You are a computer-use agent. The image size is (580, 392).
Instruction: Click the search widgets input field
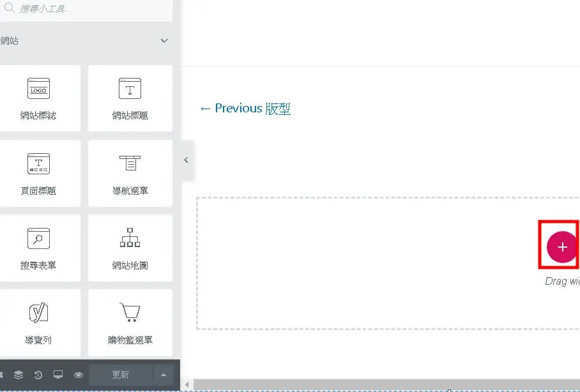[86, 9]
